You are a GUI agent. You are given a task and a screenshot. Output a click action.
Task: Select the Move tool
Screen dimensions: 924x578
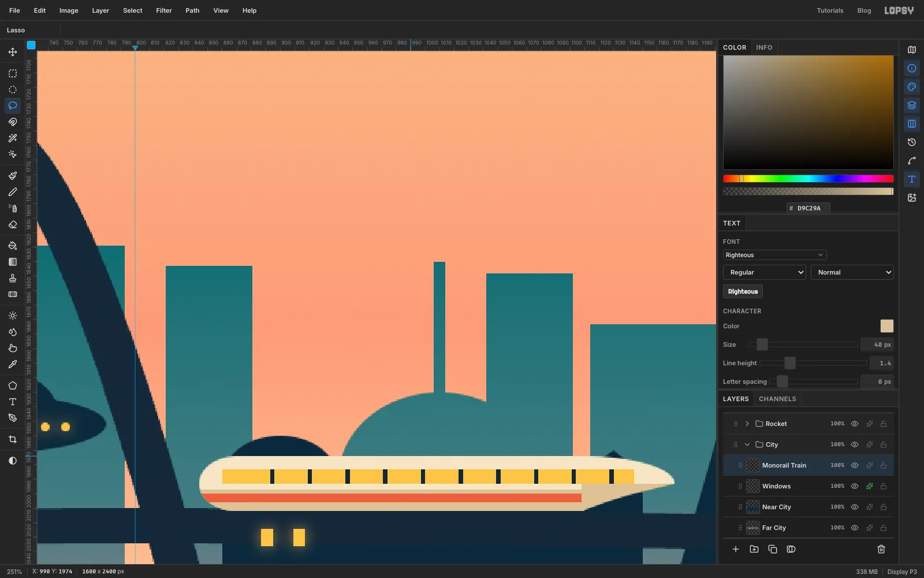pyautogui.click(x=13, y=52)
